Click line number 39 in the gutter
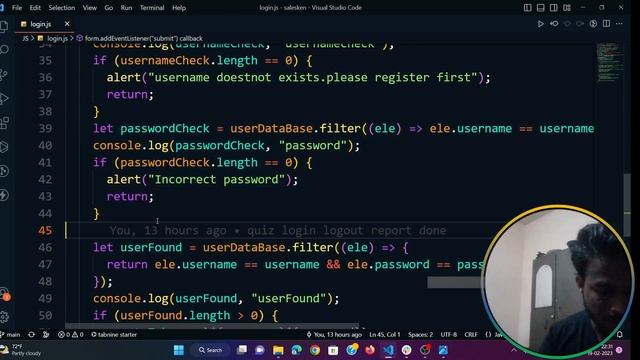 click(45, 128)
